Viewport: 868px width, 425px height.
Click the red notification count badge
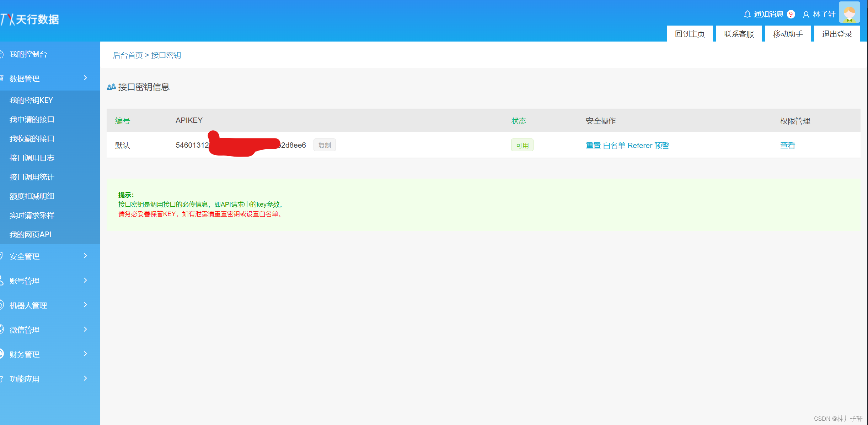pos(791,14)
